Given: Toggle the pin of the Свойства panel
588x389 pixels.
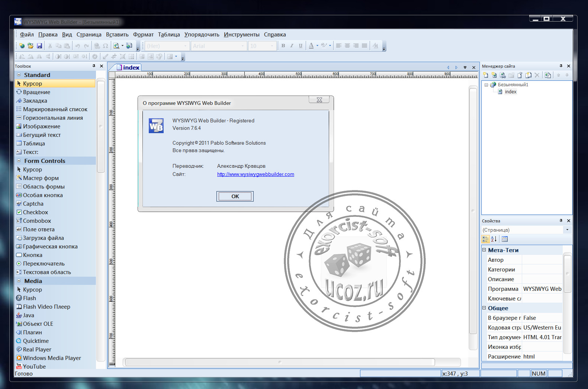Looking at the screenshot, I should pos(561,221).
